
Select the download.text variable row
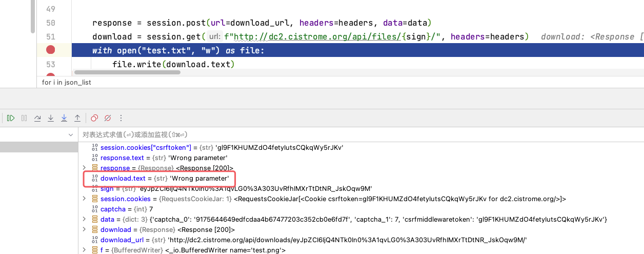(x=160, y=178)
